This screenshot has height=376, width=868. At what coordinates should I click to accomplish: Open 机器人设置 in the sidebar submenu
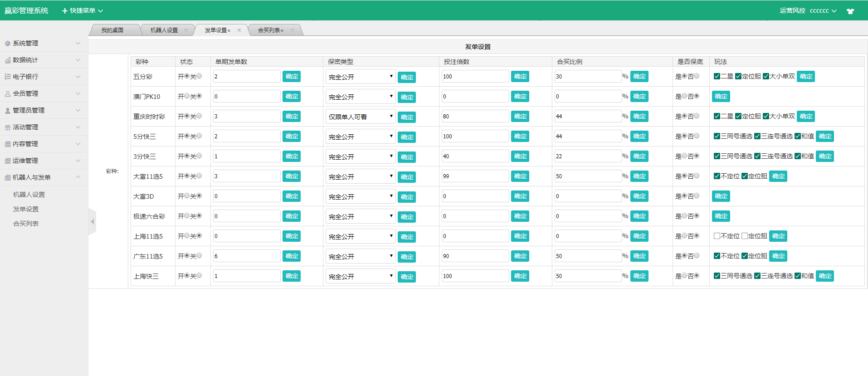pos(29,195)
